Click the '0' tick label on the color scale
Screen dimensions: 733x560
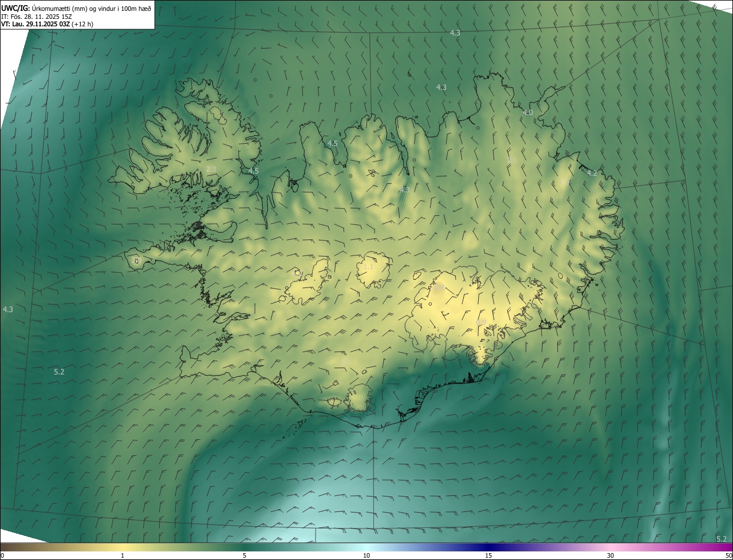(2, 555)
